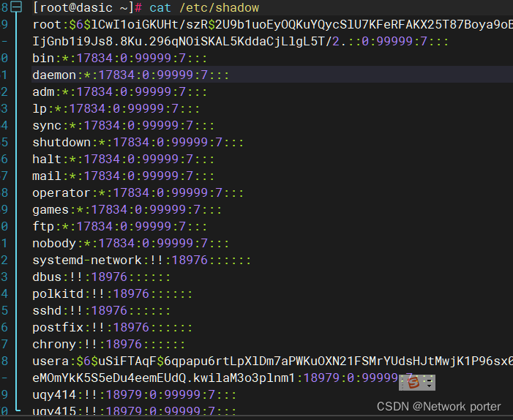Click the 'operator' user entry
The image size is (513, 420).
click(138, 193)
